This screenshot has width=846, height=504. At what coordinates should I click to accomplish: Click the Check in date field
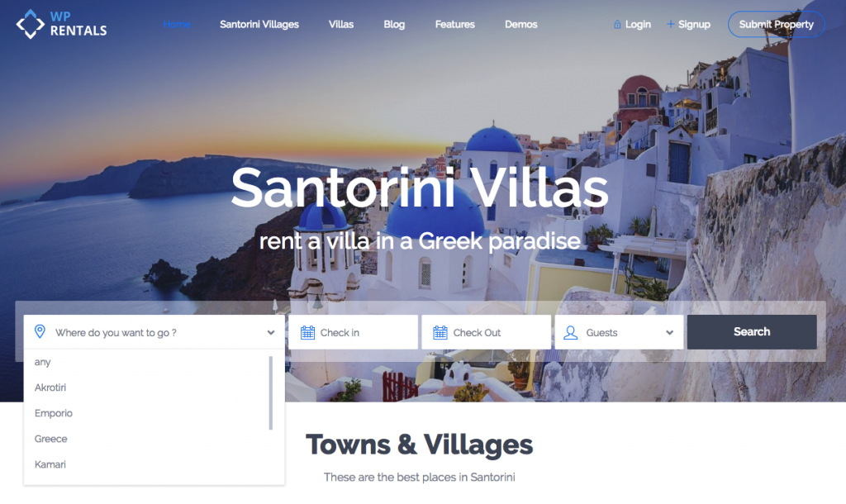353,332
